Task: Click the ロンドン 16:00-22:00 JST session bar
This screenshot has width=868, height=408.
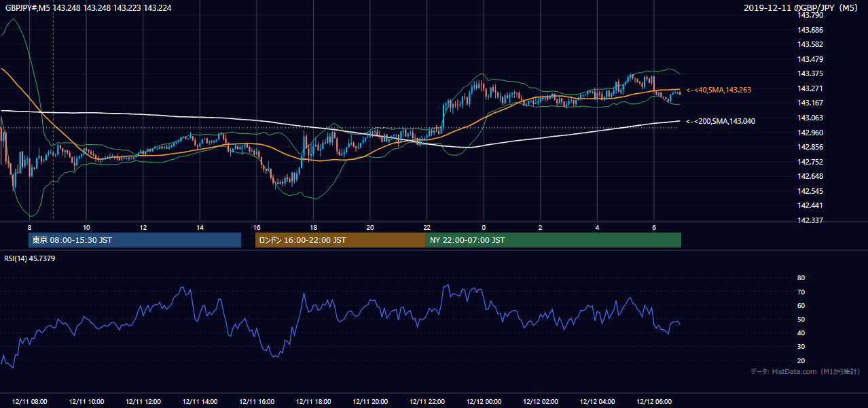Action: pyautogui.click(x=340, y=240)
